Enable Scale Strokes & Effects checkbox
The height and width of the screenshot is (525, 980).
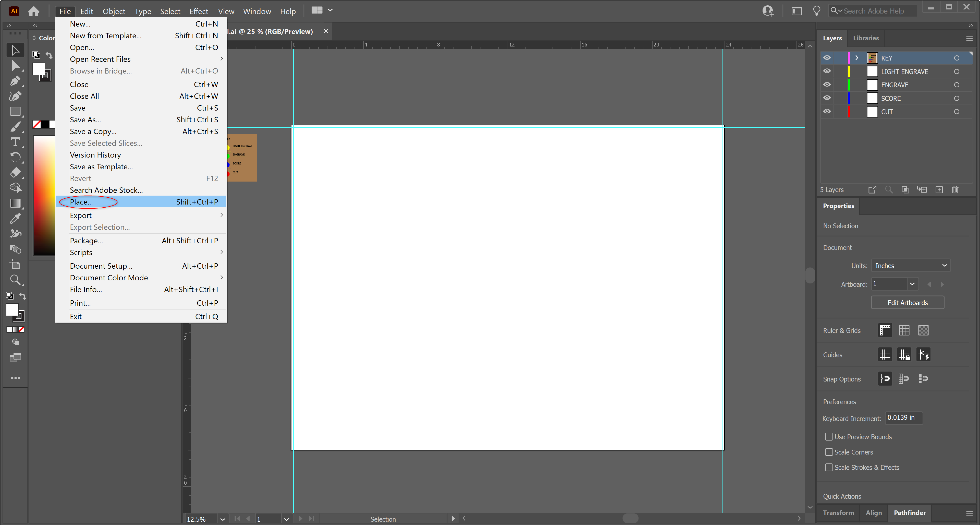829,467
